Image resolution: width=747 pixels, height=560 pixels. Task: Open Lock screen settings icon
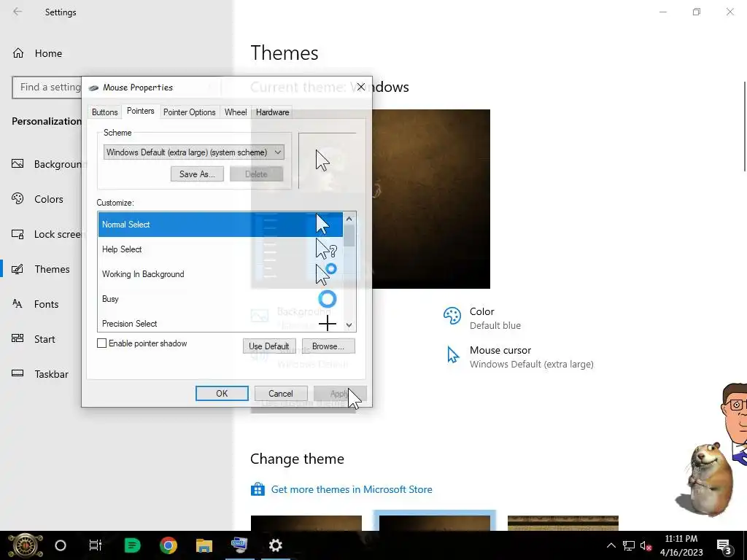(x=18, y=234)
